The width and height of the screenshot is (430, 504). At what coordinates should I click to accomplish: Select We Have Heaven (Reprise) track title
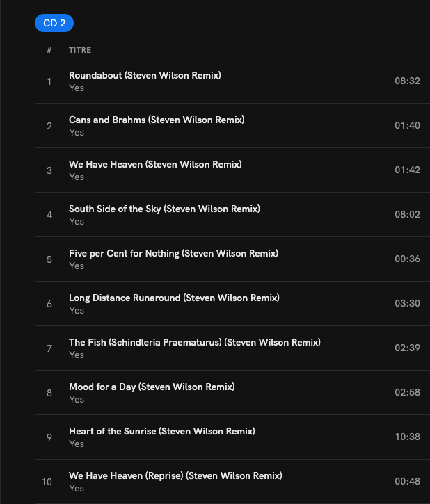coord(175,475)
